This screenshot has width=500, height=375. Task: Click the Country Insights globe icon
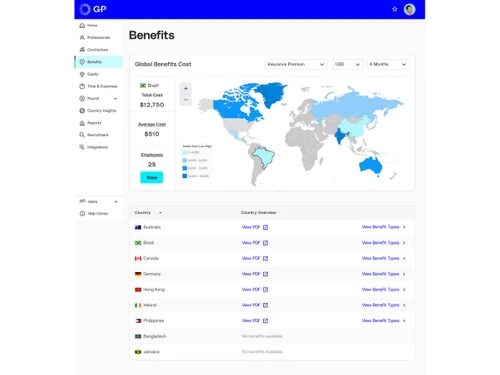[x=82, y=110]
